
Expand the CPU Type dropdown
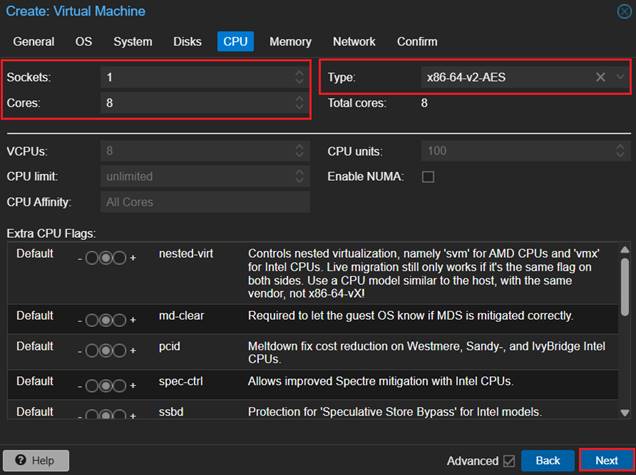click(620, 77)
